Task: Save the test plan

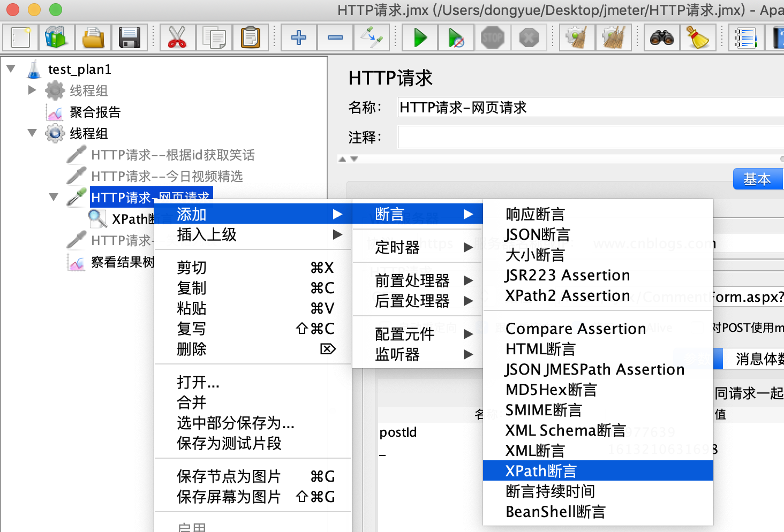Action: [x=129, y=37]
